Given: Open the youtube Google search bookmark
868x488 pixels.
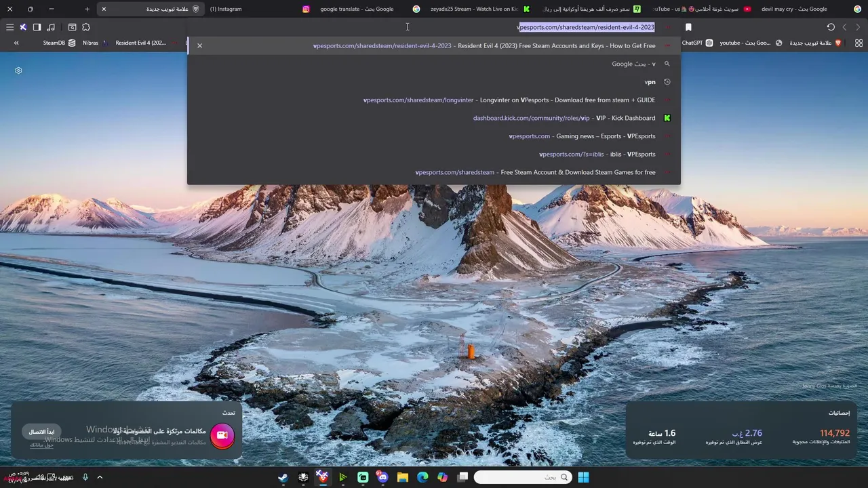Looking at the screenshot, I should (x=751, y=43).
